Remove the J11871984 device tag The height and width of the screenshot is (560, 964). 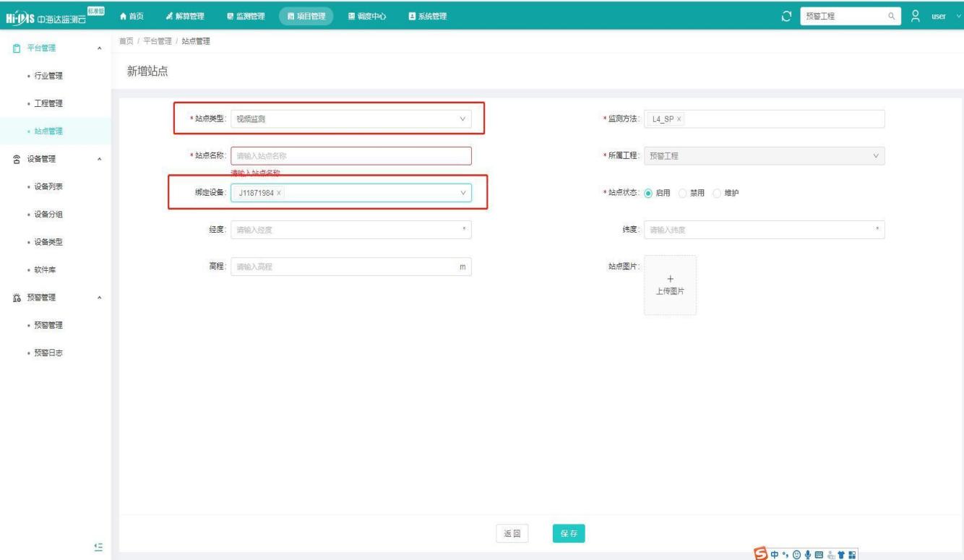pos(279,193)
